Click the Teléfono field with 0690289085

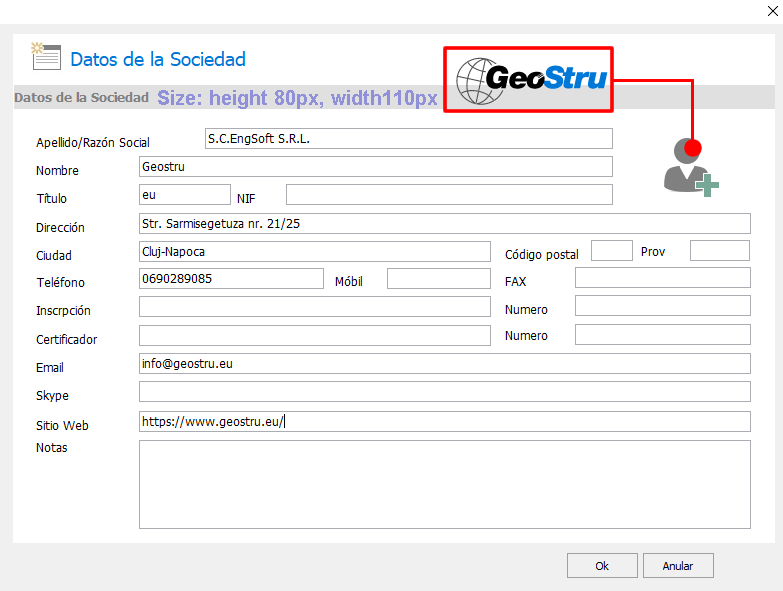click(x=231, y=279)
